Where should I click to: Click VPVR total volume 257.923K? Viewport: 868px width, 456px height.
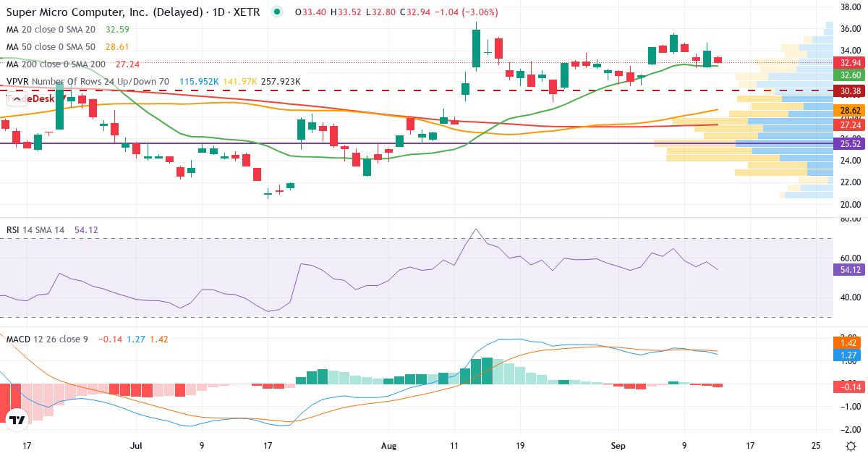point(281,81)
